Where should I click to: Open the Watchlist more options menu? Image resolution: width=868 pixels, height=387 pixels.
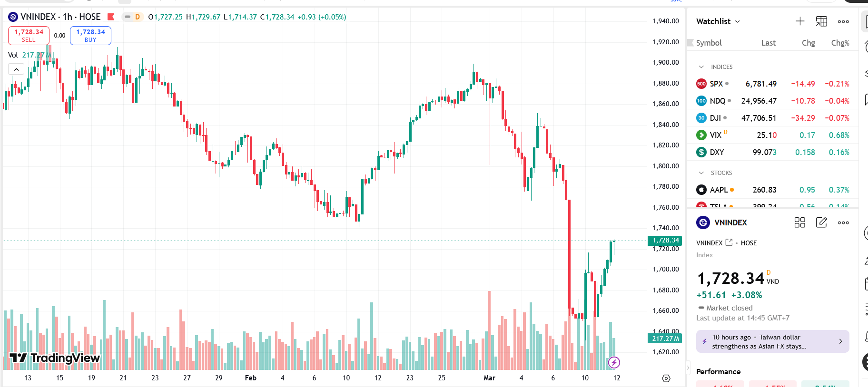tap(843, 21)
